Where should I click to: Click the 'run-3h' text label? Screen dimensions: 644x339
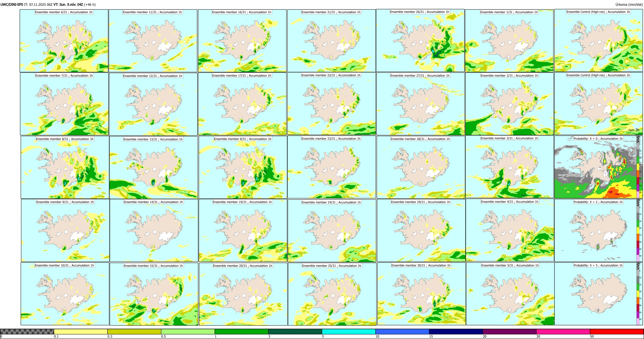634,130
